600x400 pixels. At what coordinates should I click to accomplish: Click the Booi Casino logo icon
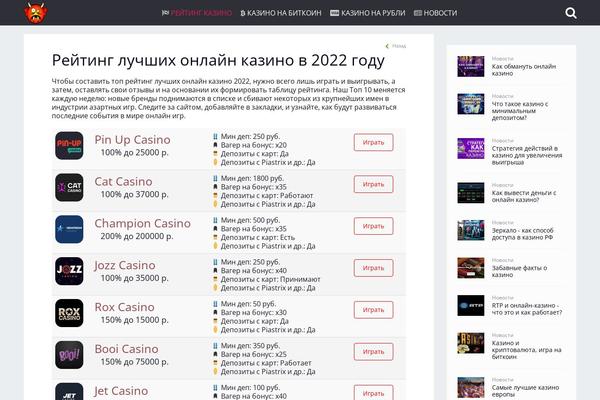click(x=69, y=355)
